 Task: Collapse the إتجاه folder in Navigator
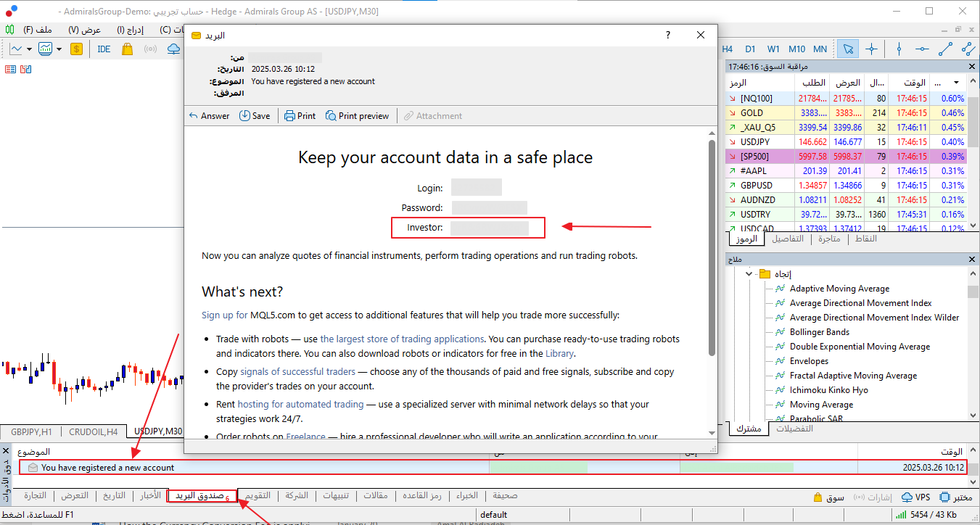coord(749,274)
